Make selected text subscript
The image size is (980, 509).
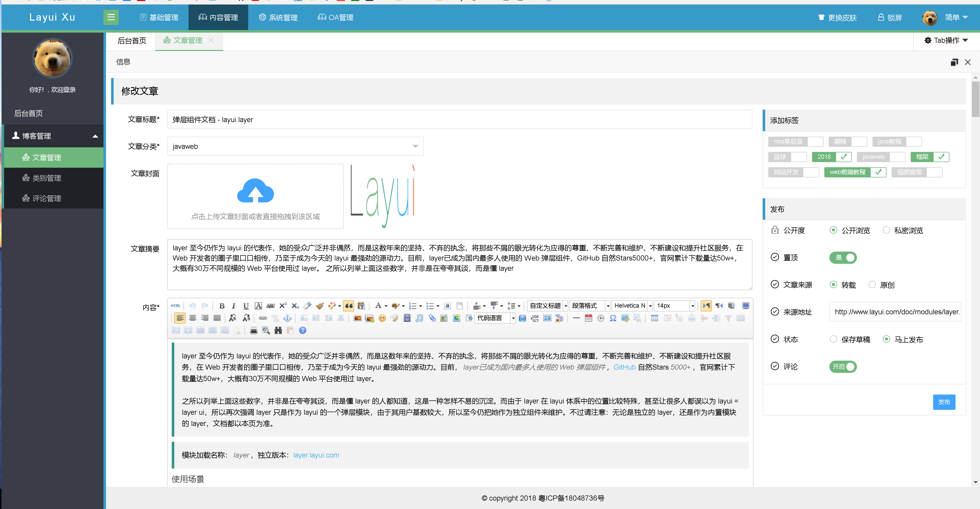[295, 306]
